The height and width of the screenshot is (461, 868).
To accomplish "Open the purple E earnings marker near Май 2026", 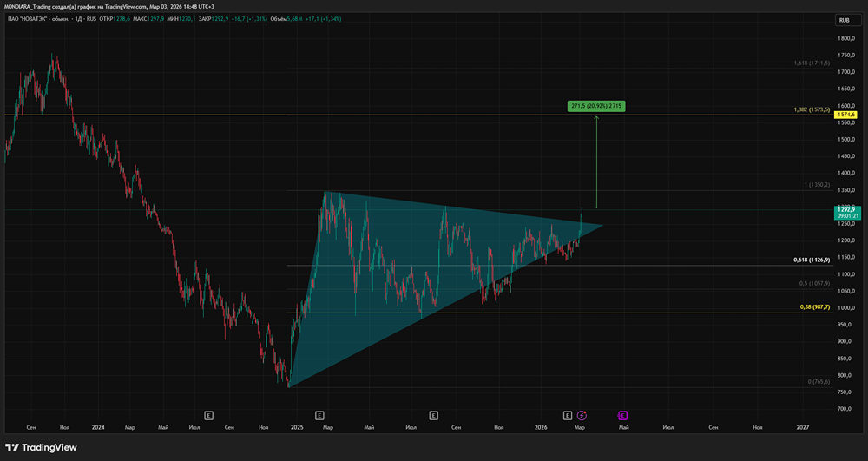I will pyautogui.click(x=622, y=416).
